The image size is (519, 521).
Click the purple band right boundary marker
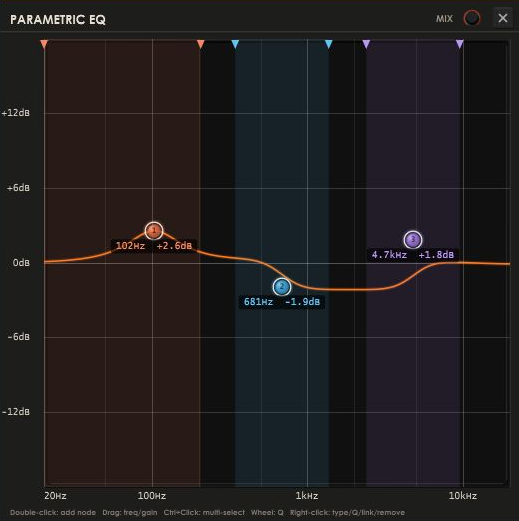tap(460, 44)
